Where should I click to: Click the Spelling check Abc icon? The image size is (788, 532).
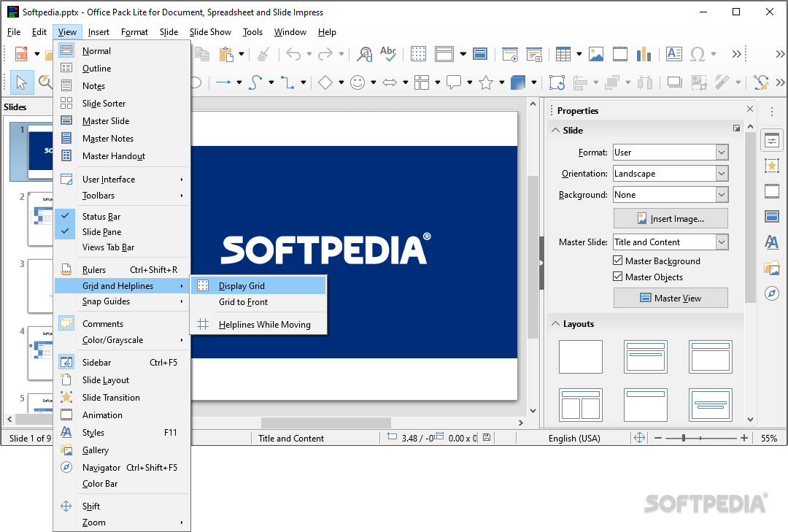coord(388,54)
